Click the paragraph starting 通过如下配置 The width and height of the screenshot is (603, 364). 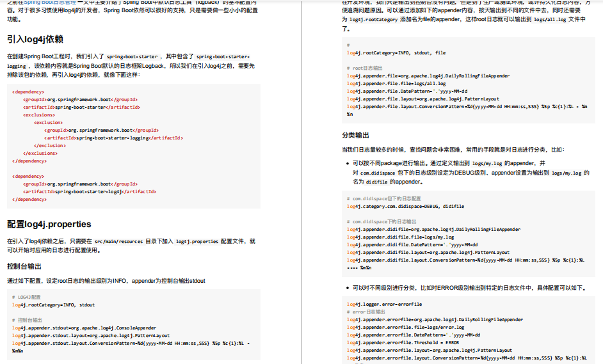[106, 281]
